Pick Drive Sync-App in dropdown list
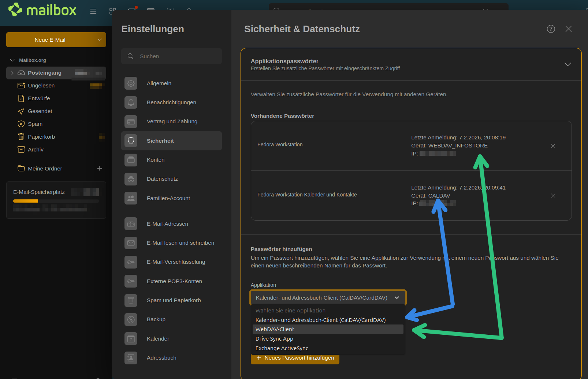 274,339
